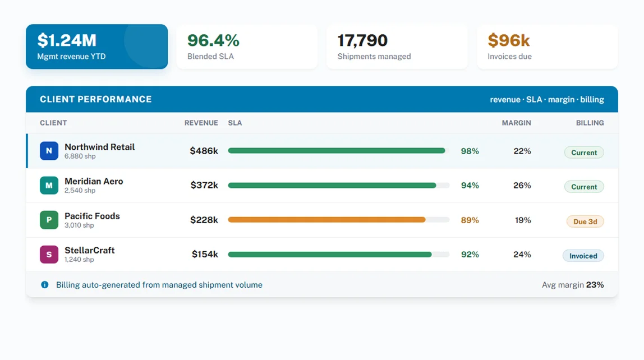Viewport: 644px width, 360px height.
Task: Sort by the REVENUE column header
Action: tap(201, 123)
